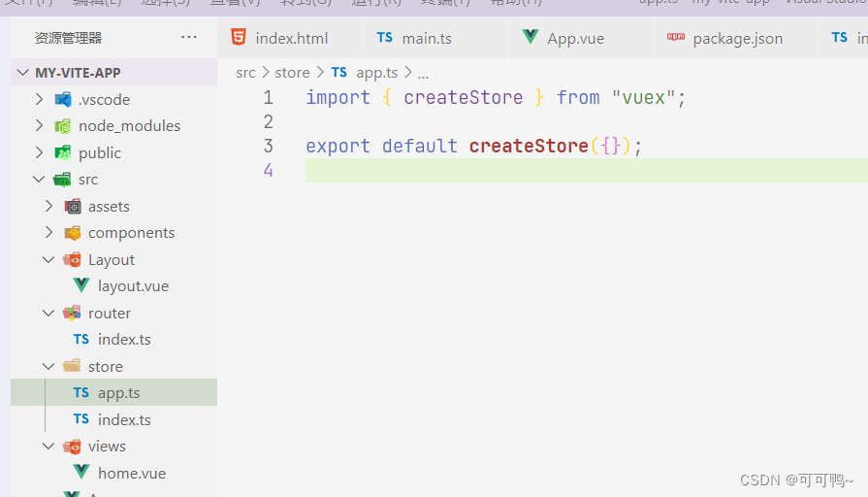Click line number 1 in gutter

point(268,97)
